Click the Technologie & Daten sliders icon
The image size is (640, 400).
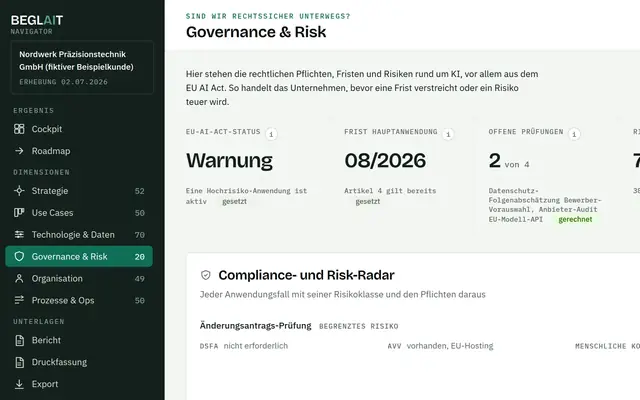(19, 235)
